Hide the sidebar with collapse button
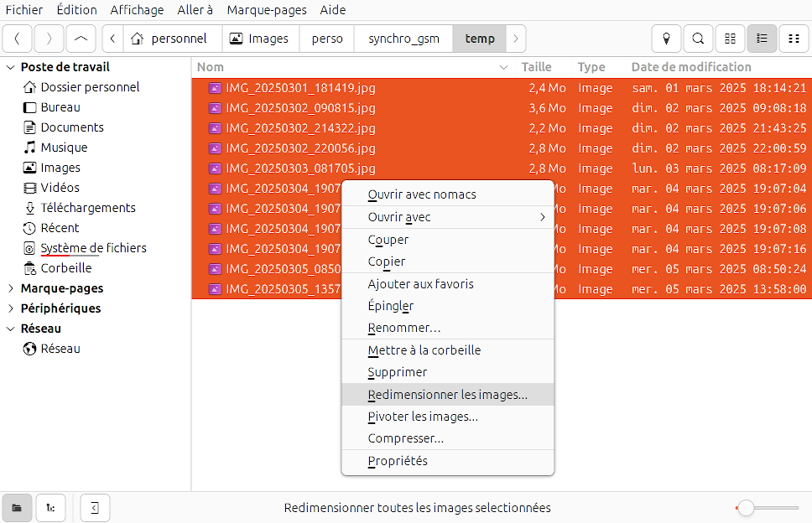The height and width of the screenshot is (523, 812). [x=95, y=508]
